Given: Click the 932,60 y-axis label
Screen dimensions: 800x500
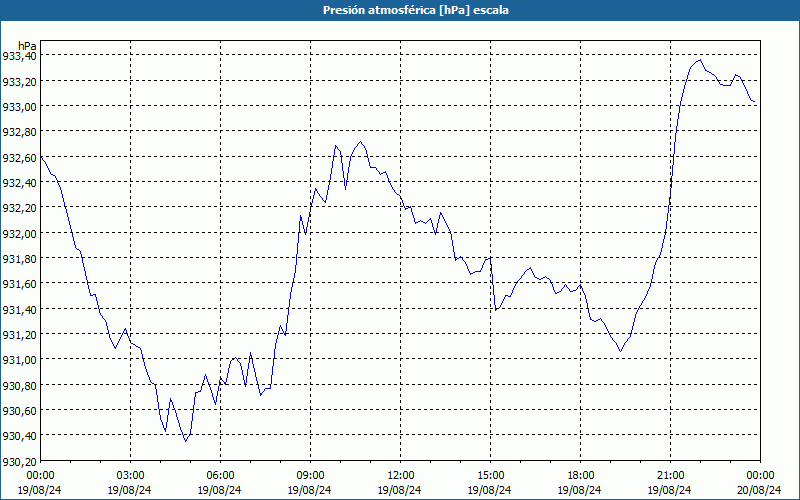Looking at the screenshot, I should click(x=19, y=157).
